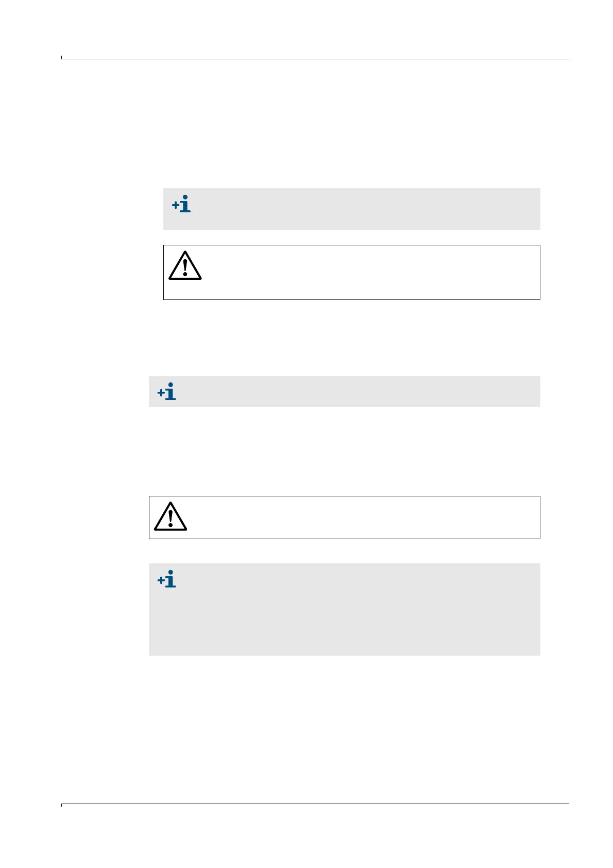
Task: Click the warning triangle in the indented outlined box
Action: [185, 265]
